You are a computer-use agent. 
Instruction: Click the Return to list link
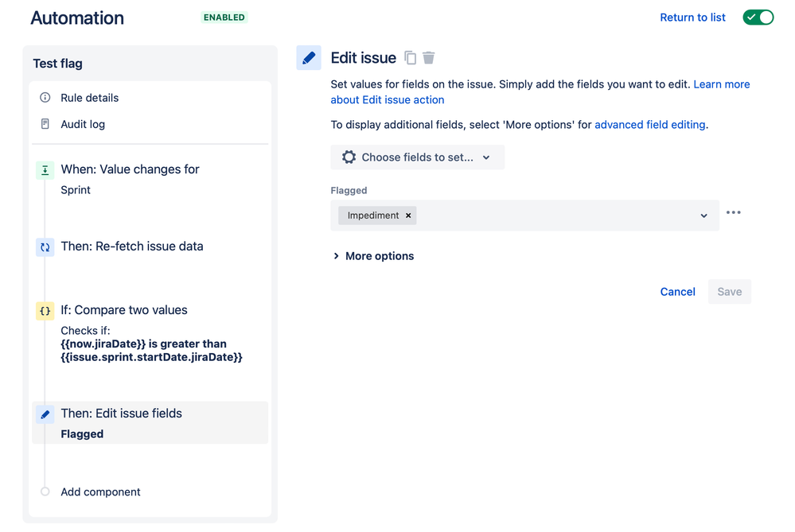[692, 17]
